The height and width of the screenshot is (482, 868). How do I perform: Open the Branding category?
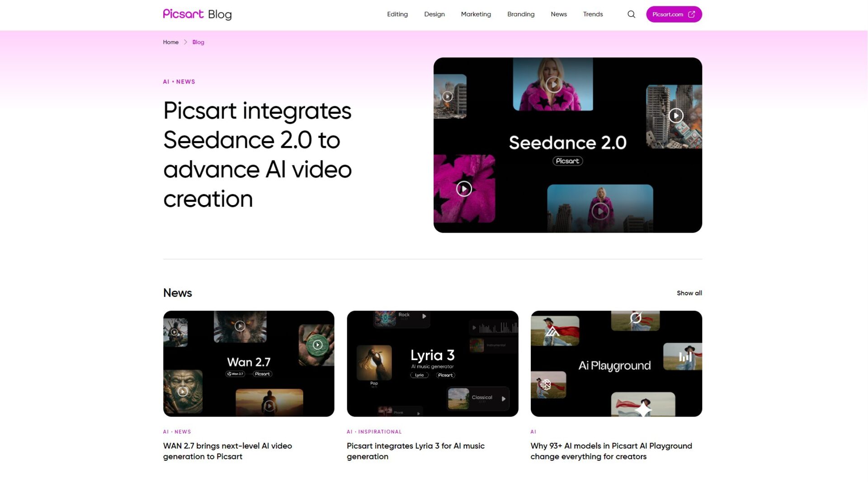(520, 14)
